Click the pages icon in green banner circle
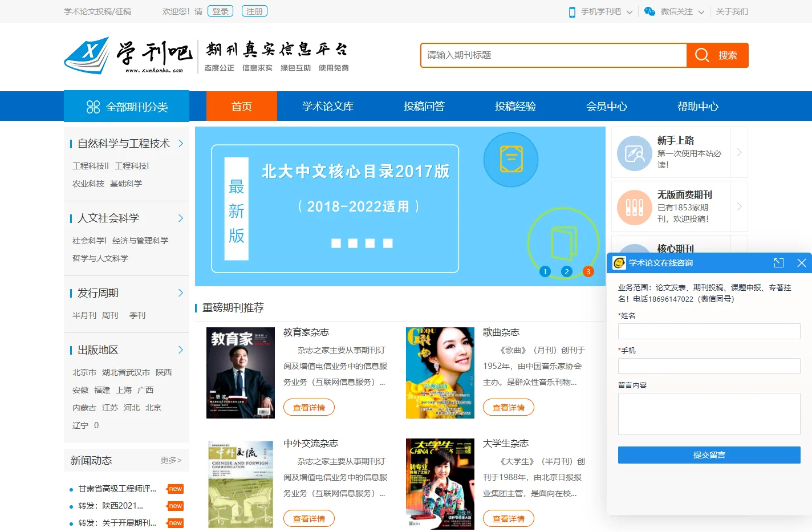This screenshot has width=812, height=532. tap(563, 243)
